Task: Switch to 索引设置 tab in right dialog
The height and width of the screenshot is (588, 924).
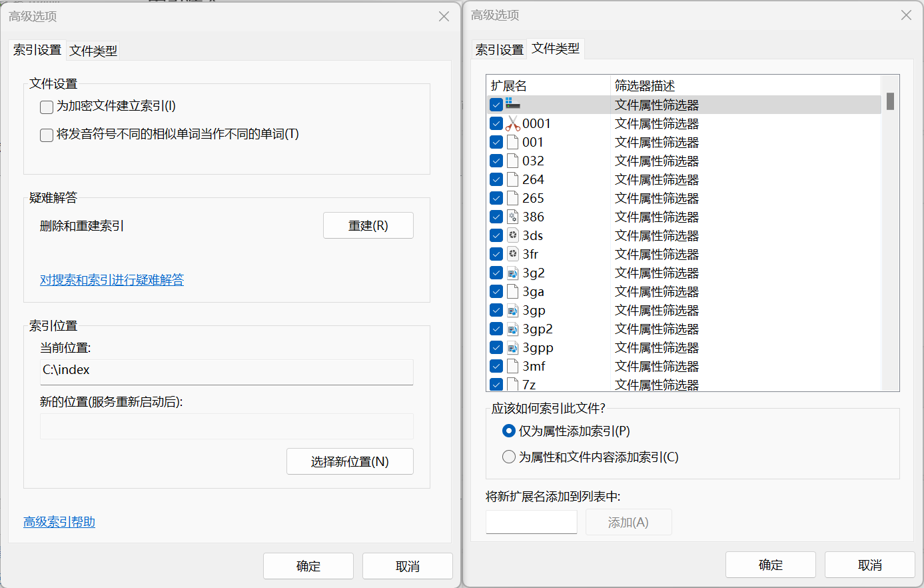Action: click(x=499, y=49)
